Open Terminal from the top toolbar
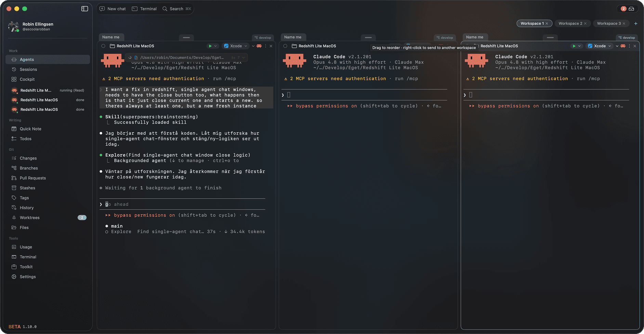The width and height of the screenshot is (644, 334). click(x=144, y=9)
